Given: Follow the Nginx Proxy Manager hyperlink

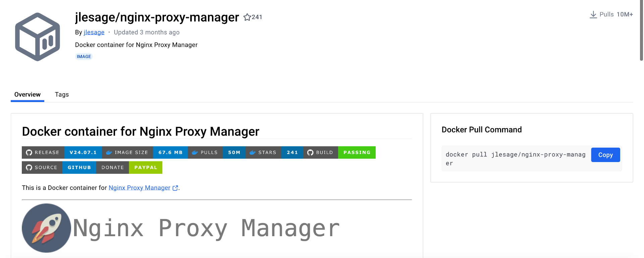Looking at the screenshot, I should tap(139, 188).
